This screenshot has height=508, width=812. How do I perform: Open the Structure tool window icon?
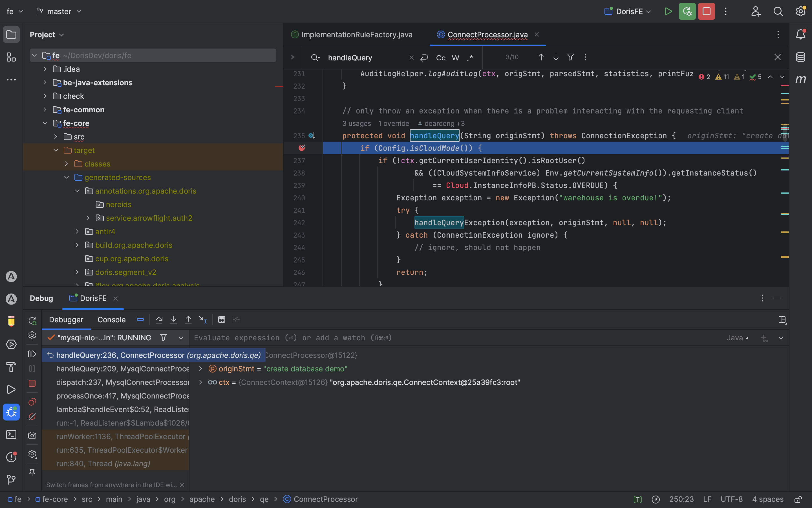point(11,57)
